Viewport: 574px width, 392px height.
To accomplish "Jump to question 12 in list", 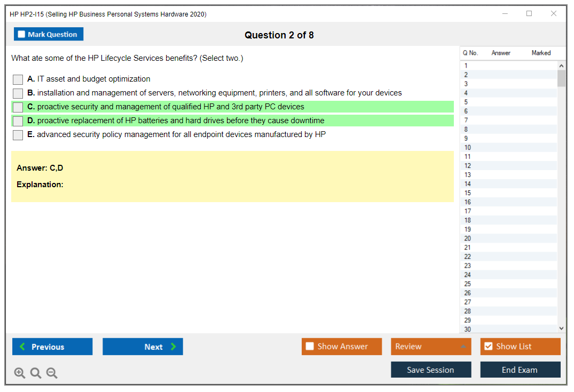I will point(468,166).
